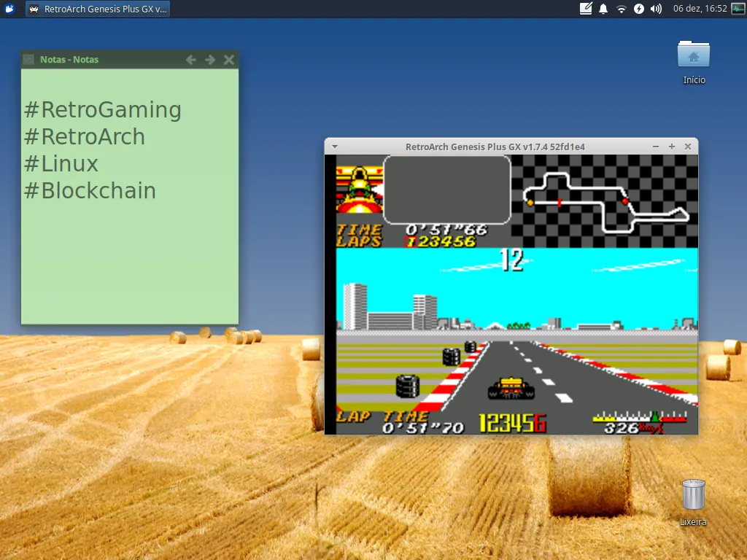Click the track minimap in the game
The width and height of the screenshot is (747, 560).
click(x=605, y=201)
